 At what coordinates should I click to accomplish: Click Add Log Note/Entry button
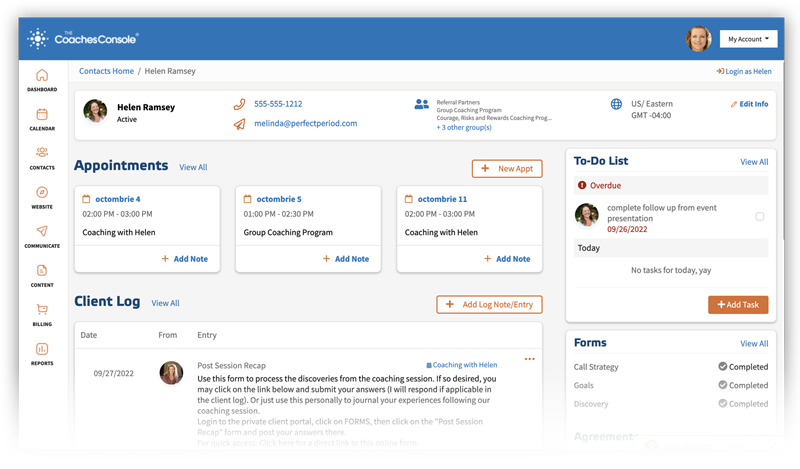[x=489, y=305]
